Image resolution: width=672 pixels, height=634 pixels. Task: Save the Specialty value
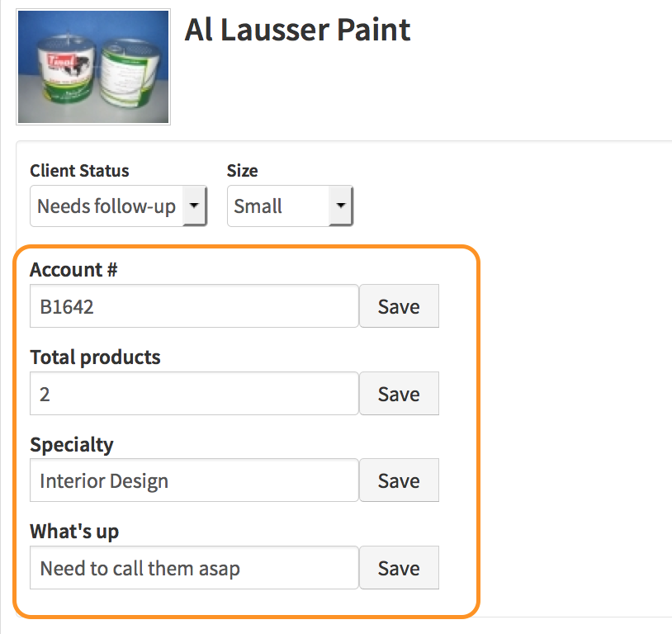click(399, 481)
